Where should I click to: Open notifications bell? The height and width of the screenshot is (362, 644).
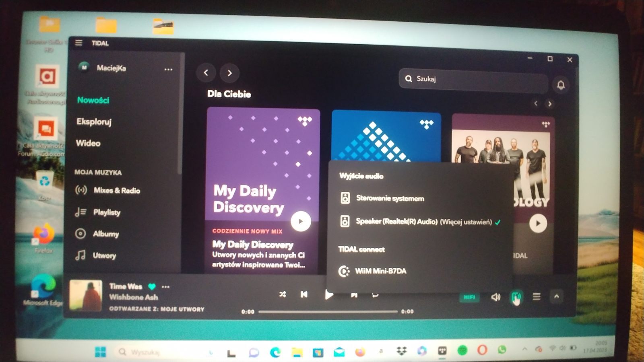561,85
